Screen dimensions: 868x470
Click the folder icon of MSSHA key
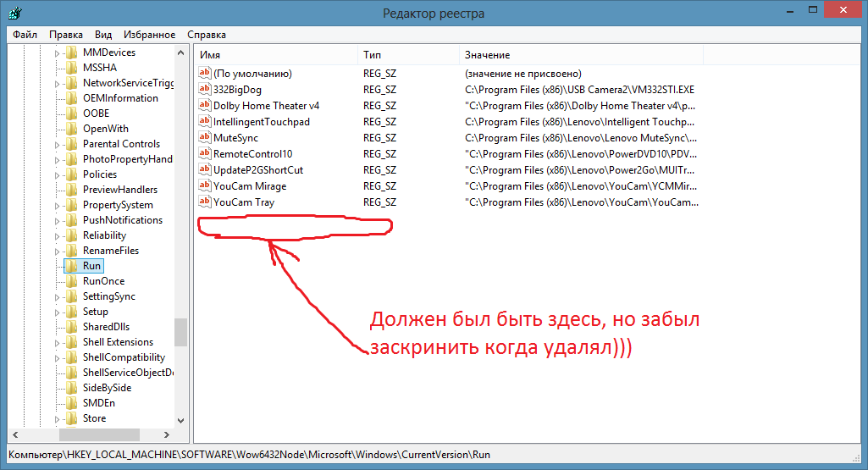(72, 68)
